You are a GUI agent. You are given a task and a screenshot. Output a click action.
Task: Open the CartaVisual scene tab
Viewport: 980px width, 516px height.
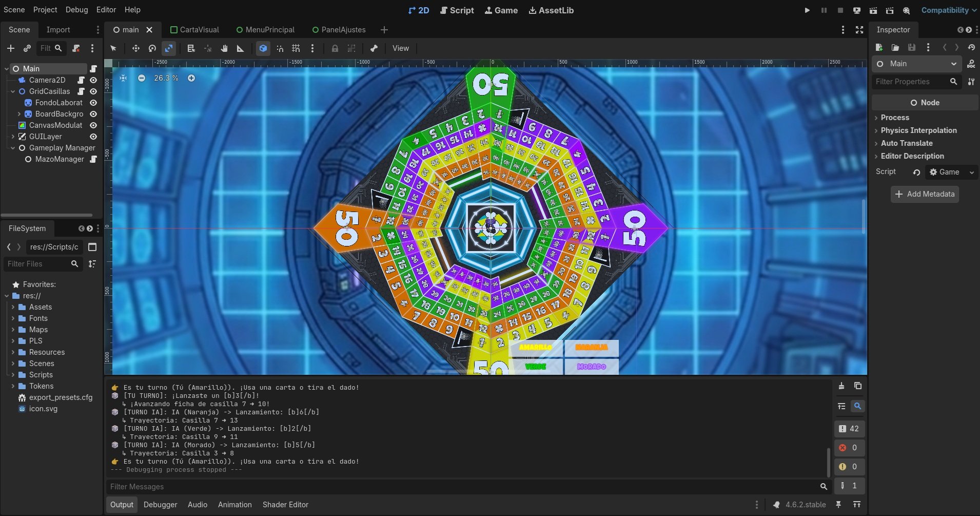click(194, 30)
